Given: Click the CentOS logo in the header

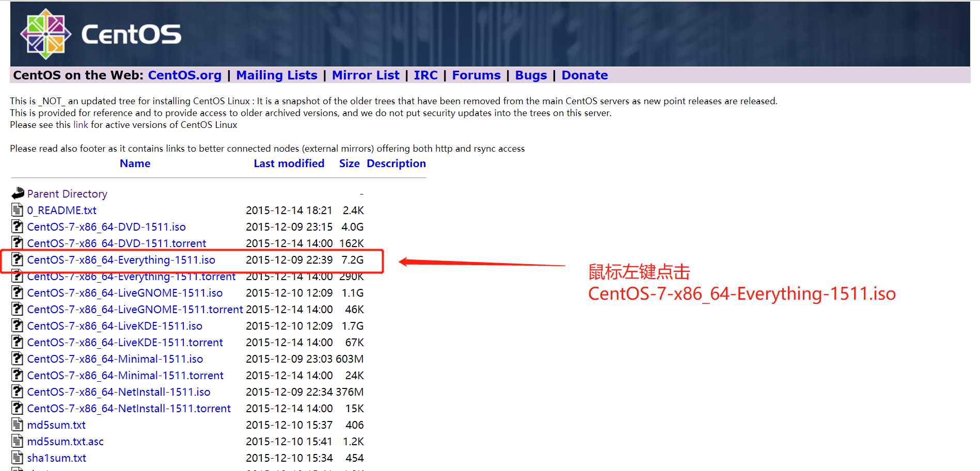Looking at the screenshot, I should click(101, 34).
